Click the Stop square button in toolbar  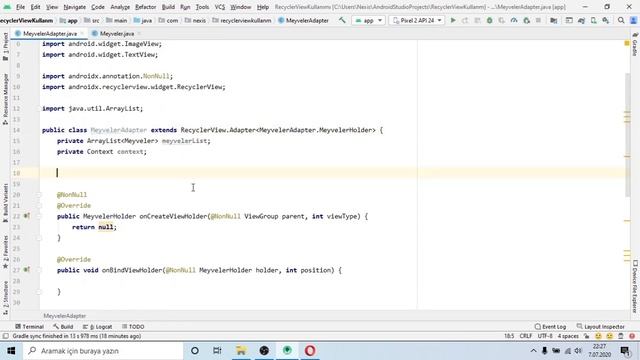(538, 20)
